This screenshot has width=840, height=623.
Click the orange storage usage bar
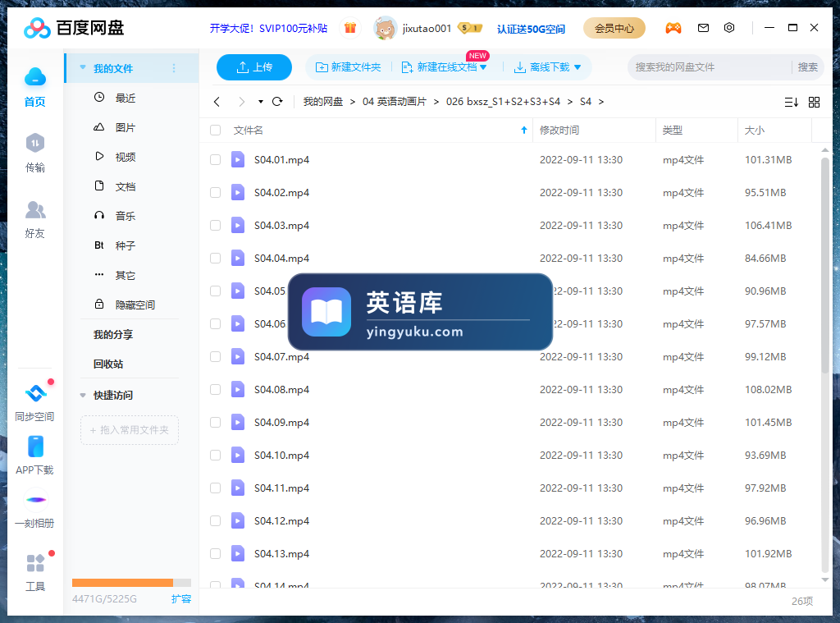pyautogui.click(x=123, y=583)
